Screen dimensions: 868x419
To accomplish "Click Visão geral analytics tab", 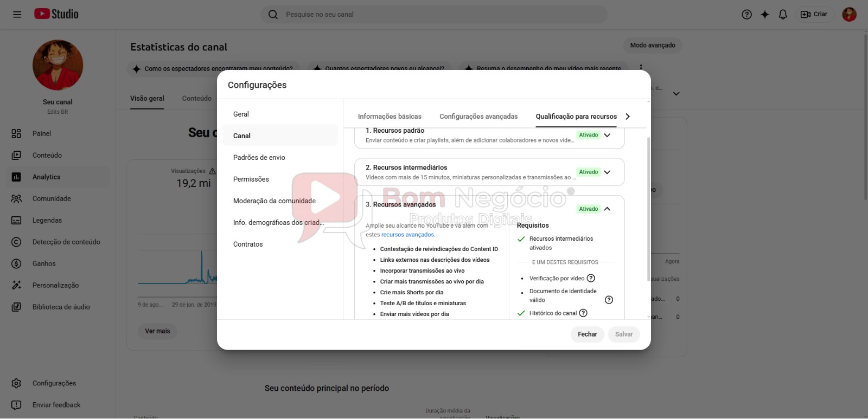I will (147, 98).
